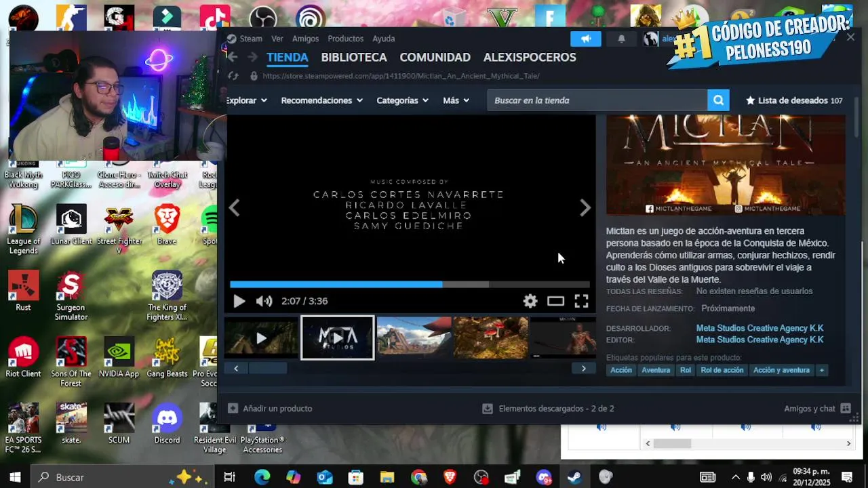Expand the Recomendaciones dropdown
This screenshot has width=868, height=488.
(322, 100)
